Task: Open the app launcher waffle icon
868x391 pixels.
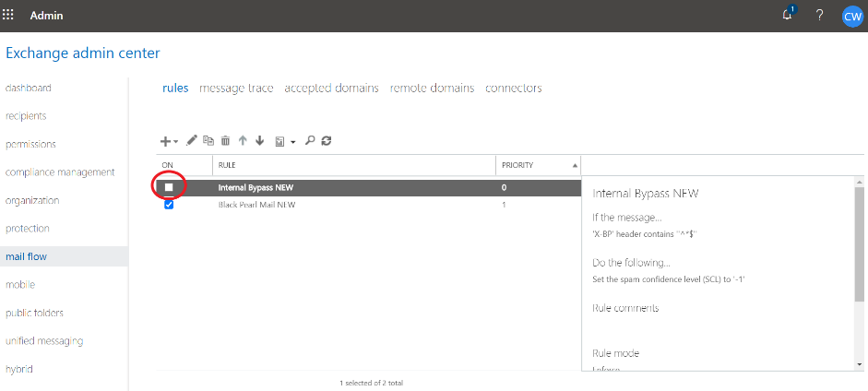Action: [x=8, y=15]
